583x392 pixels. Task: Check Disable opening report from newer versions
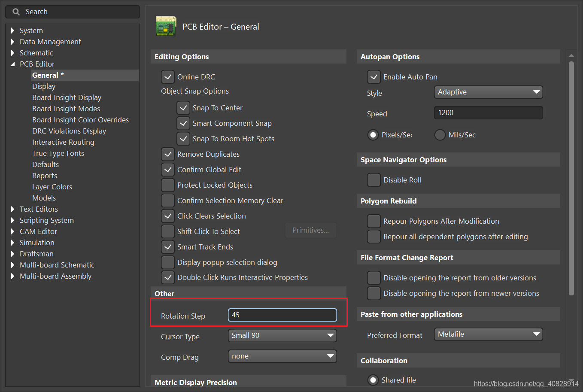coord(374,293)
